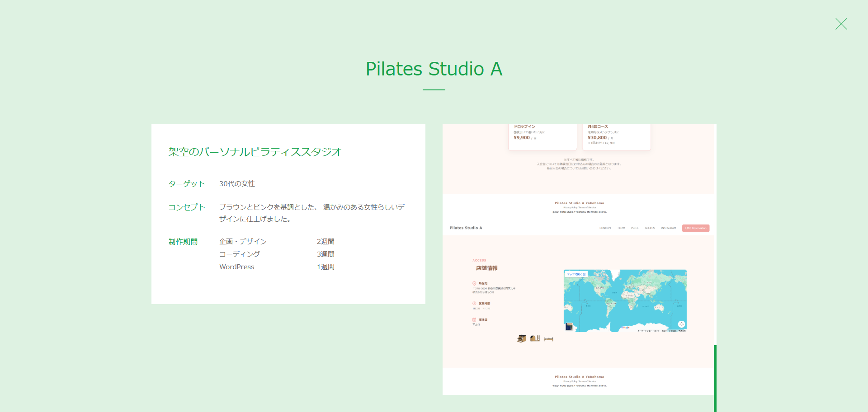Viewport: 868px width, 412px height.
Task: Click the '店舗情報' heading in the preview
Action: [x=486, y=268]
